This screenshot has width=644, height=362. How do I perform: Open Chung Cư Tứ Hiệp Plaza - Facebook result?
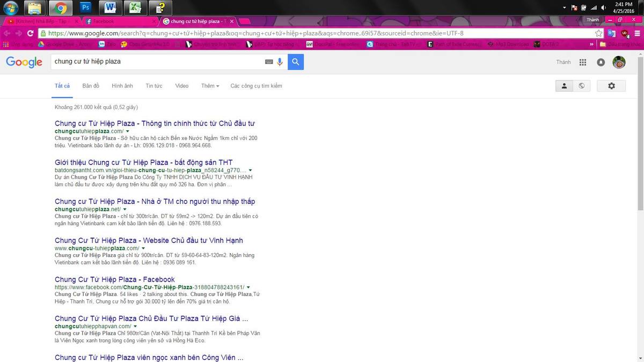(115, 279)
